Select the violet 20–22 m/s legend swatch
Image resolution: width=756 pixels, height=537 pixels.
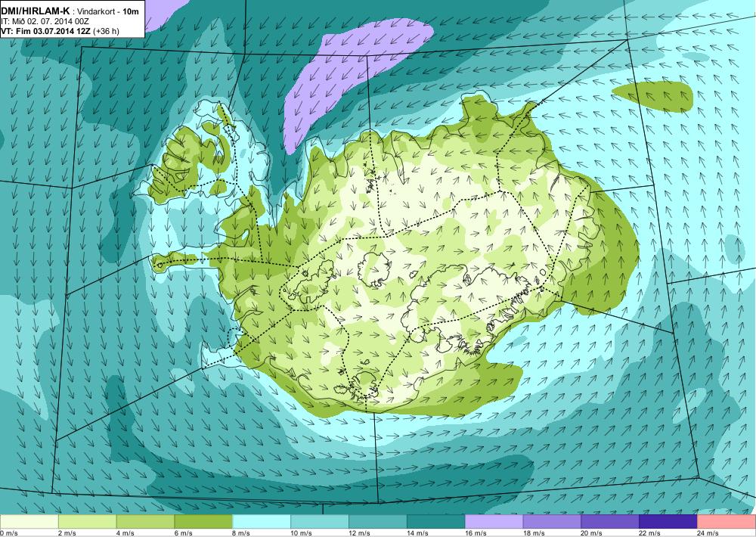[610, 522]
